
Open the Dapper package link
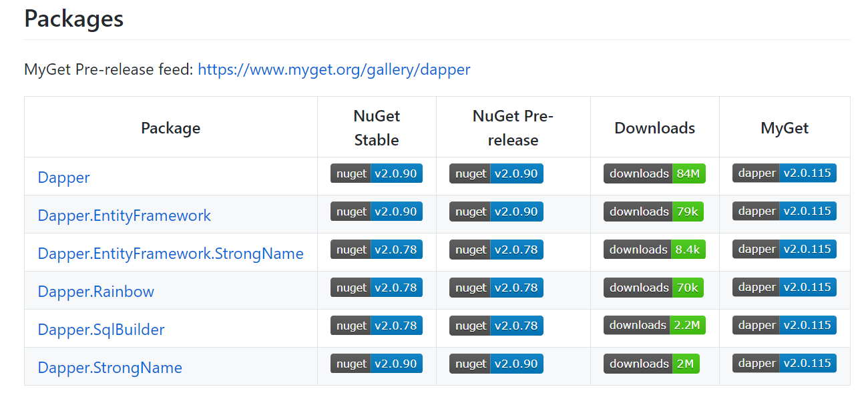pyautogui.click(x=63, y=177)
